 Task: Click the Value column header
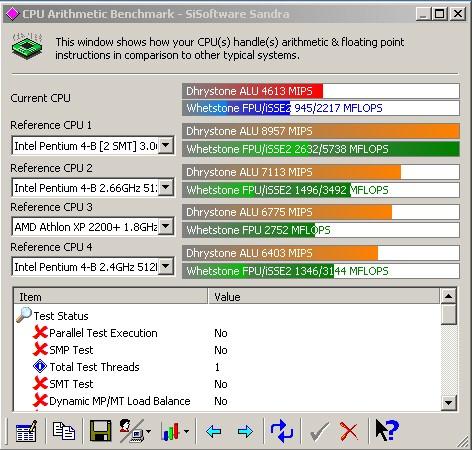[x=324, y=297]
